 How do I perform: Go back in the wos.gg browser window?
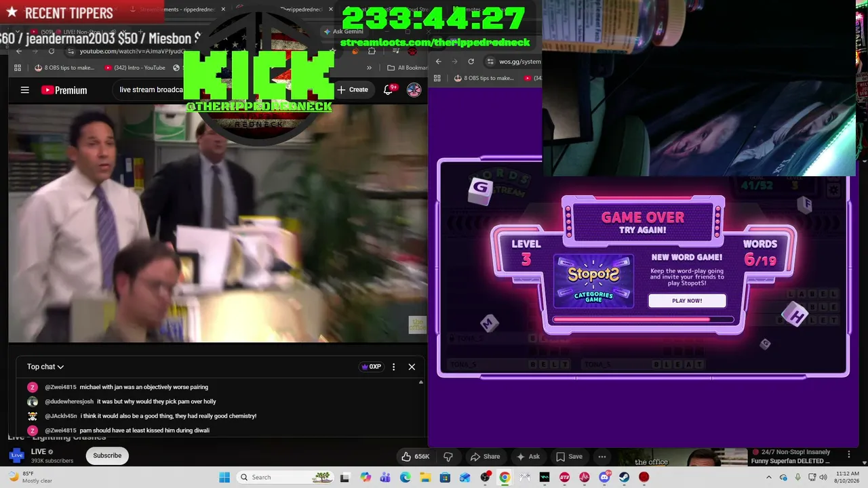pyautogui.click(x=438, y=61)
